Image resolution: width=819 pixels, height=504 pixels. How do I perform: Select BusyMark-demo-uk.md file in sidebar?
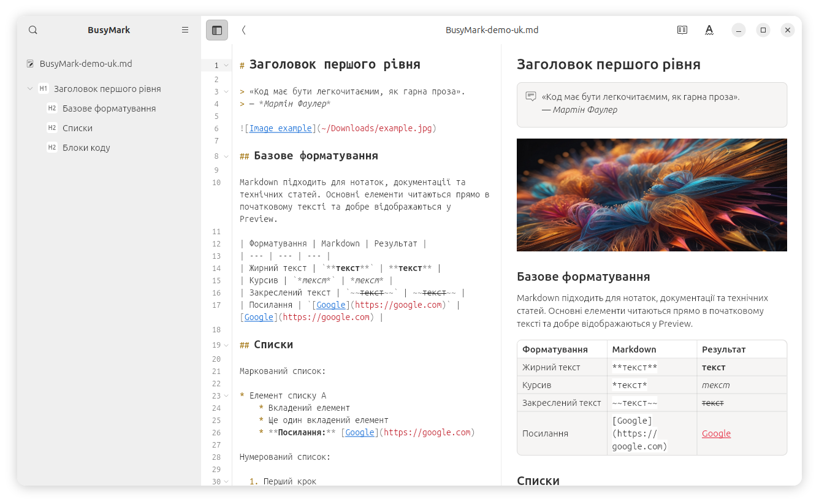click(109, 64)
